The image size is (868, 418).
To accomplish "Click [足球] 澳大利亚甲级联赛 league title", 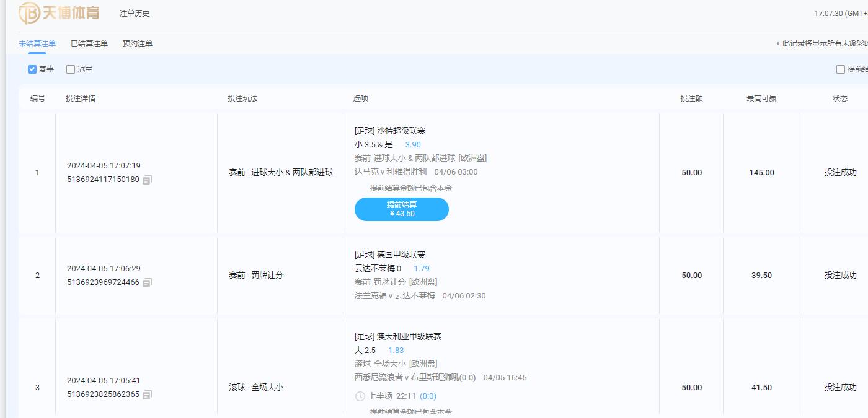I will (398, 336).
